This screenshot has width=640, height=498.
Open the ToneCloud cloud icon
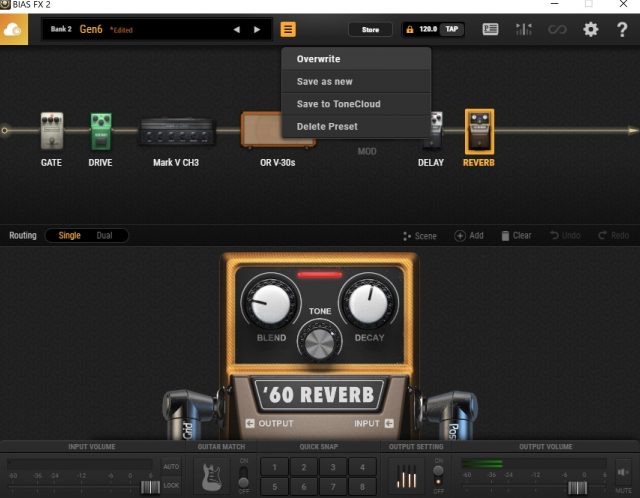tap(13, 29)
